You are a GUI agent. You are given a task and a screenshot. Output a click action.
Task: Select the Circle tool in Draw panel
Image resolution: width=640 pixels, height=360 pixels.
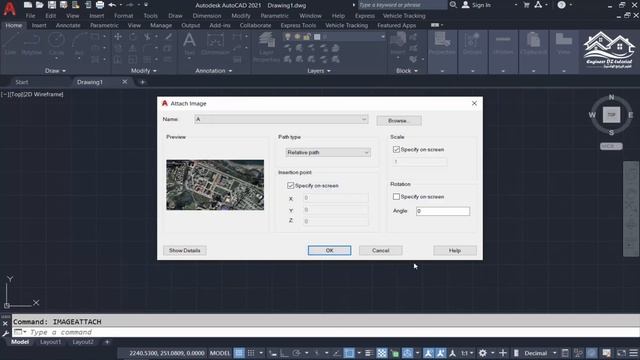[56, 44]
